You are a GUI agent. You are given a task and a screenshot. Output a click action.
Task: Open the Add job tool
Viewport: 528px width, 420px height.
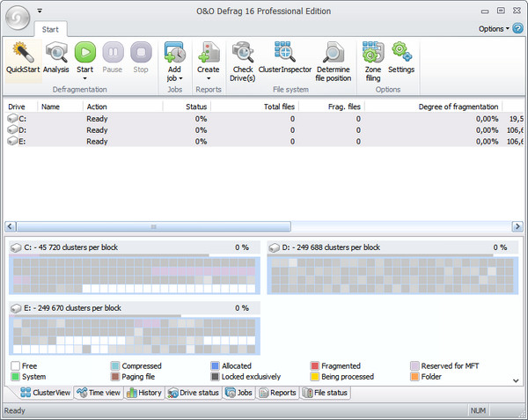click(x=175, y=52)
